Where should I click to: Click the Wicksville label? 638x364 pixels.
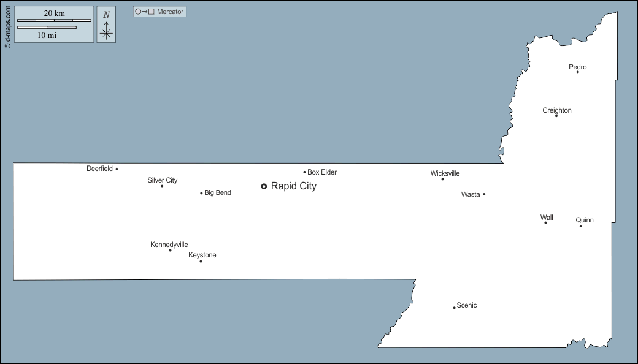[x=445, y=173]
